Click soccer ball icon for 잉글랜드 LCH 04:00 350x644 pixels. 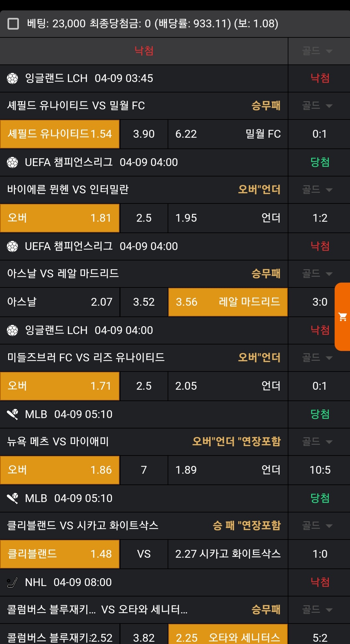coord(12,330)
